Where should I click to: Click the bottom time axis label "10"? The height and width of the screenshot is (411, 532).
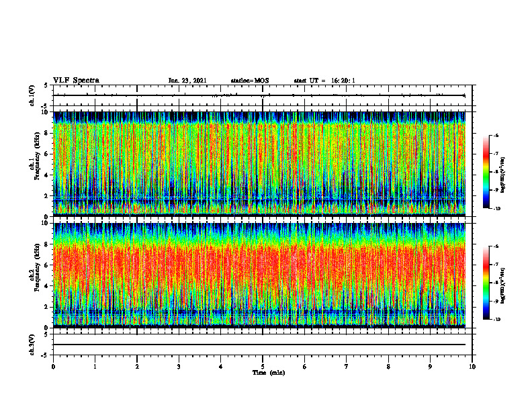coord(472,367)
